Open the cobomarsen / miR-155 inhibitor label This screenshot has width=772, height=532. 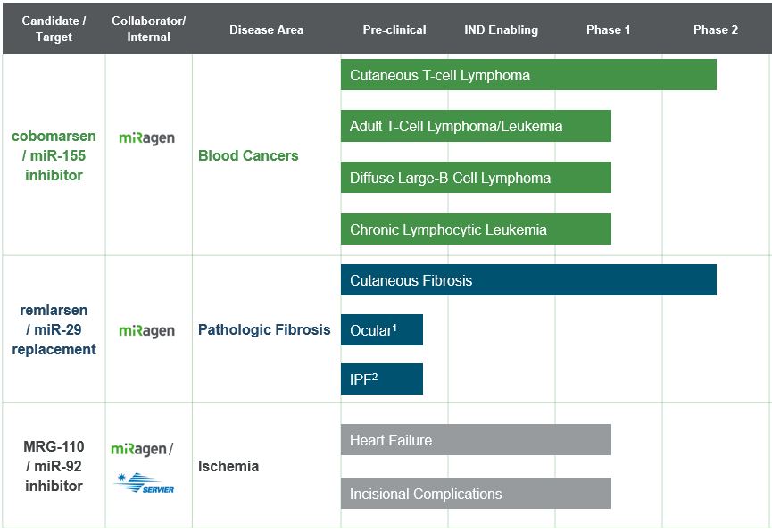54,156
